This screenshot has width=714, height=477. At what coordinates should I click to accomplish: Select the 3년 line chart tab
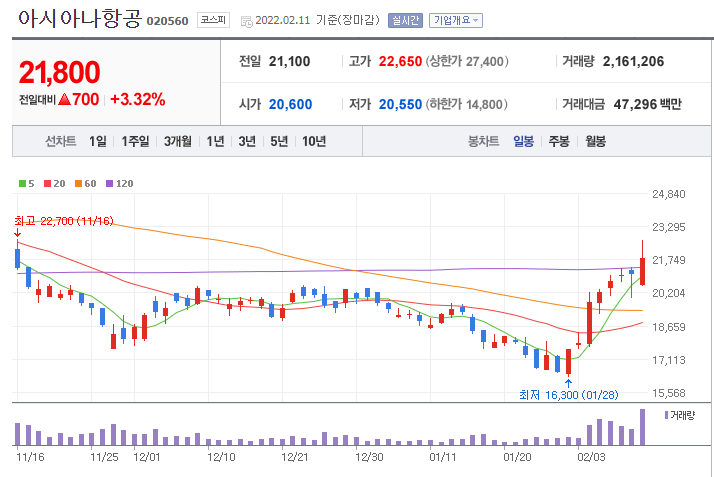247,141
